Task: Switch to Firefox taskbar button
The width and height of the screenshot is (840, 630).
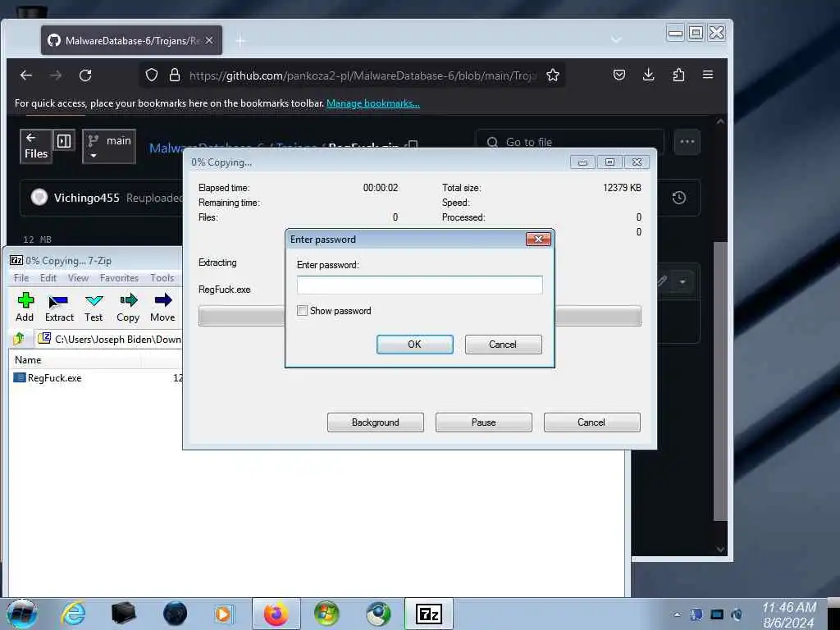Action: point(276,614)
